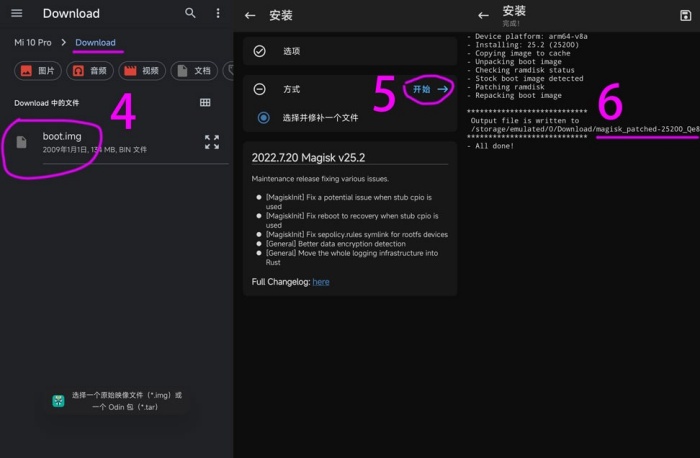Open the three-dot overflow menu
The height and width of the screenshot is (458, 700).
tap(218, 14)
